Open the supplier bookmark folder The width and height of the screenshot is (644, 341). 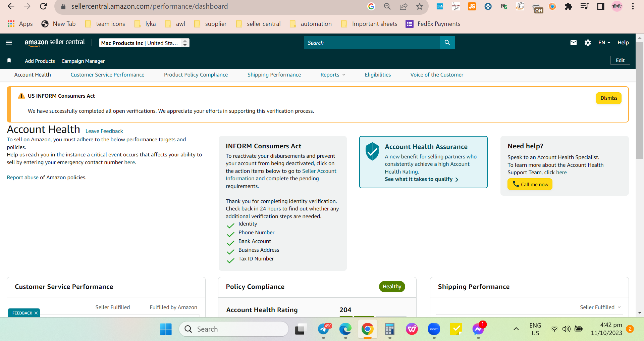tap(210, 24)
